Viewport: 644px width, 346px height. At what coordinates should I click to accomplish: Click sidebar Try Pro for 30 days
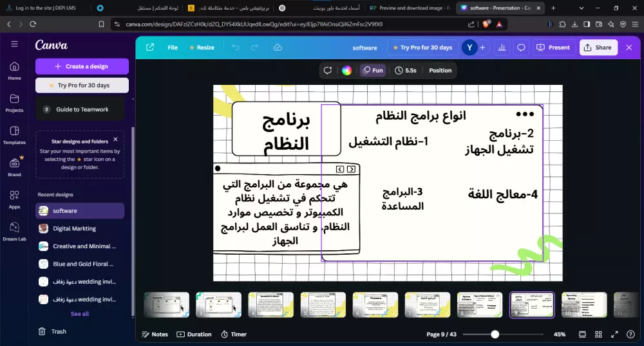click(82, 86)
